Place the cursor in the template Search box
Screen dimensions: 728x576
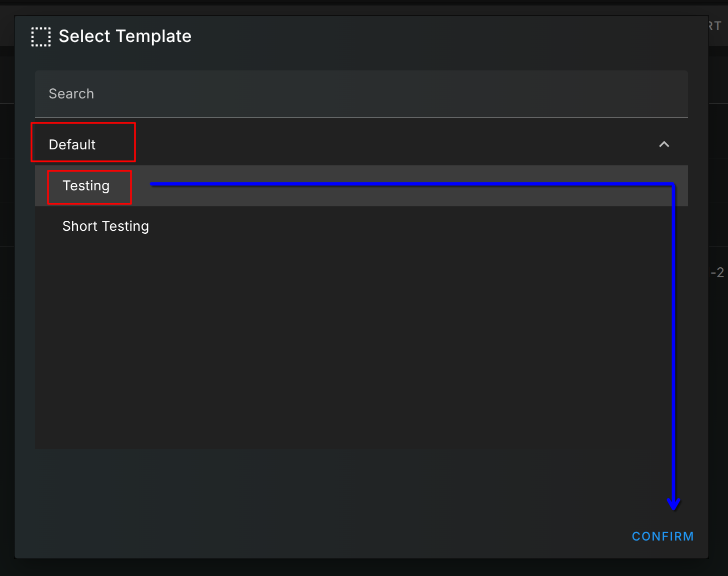pyautogui.click(x=361, y=94)
